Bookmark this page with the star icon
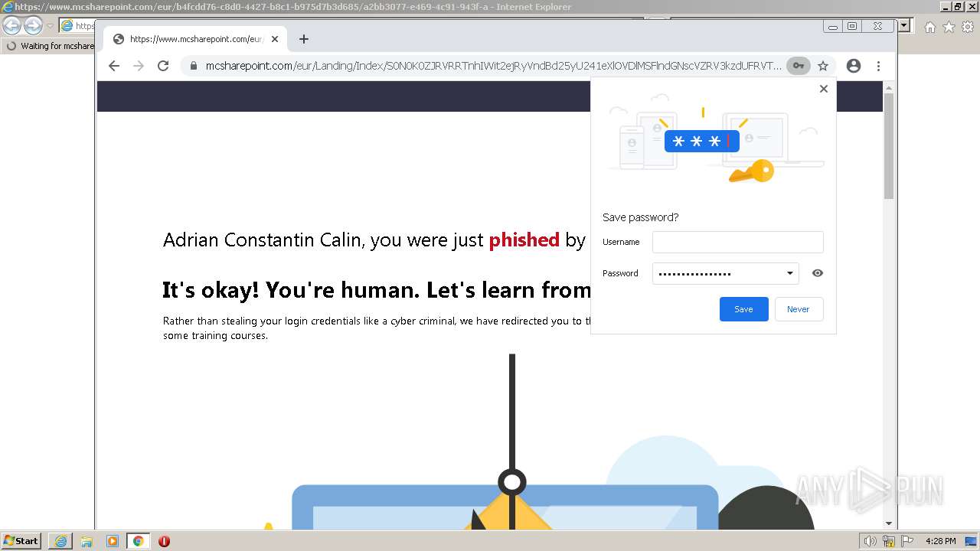Screen dimensions: 980x551 pyautogui.click(x=823, y=66)
